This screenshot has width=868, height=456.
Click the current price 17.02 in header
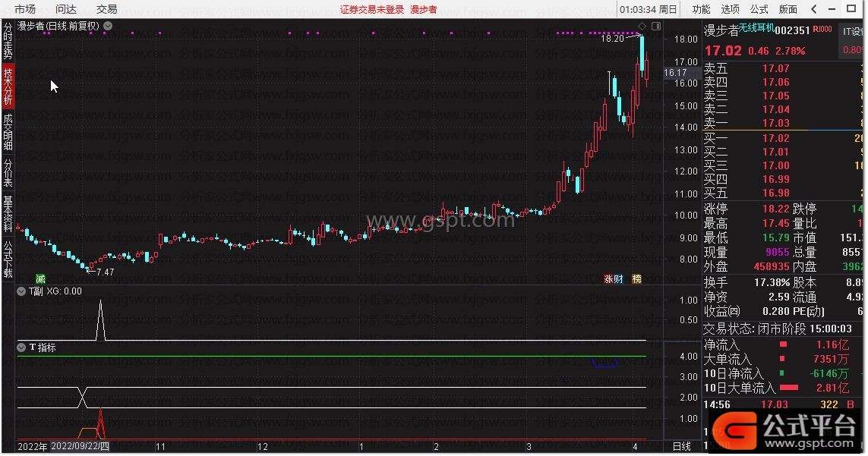pyautogui.click(x=723, y=50)
